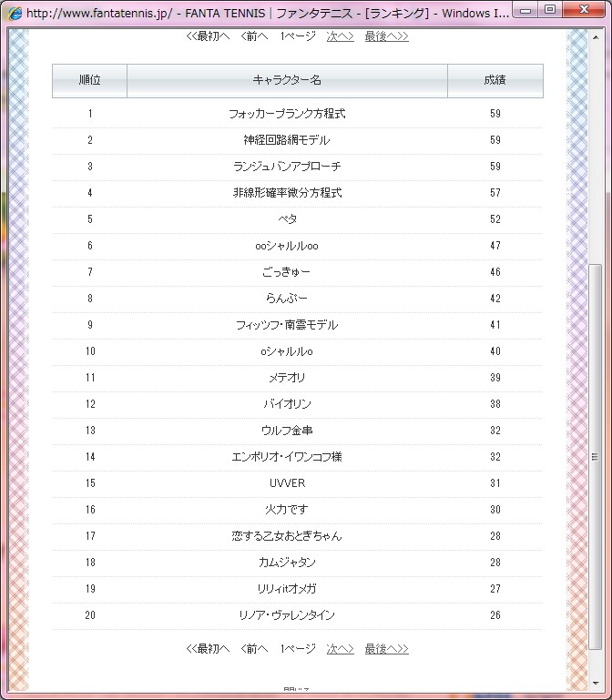Viewport: 612px width, 700px height.
Task: Click the 成績 column header
Action: coord(495,81)
